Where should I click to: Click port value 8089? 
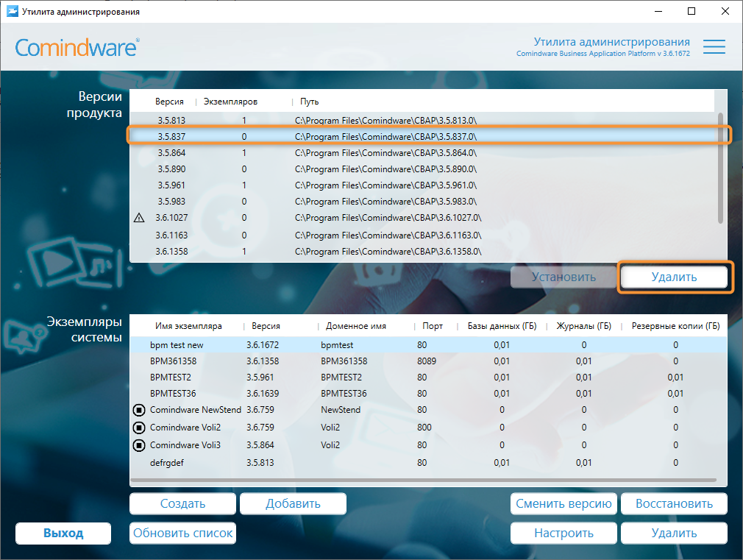click(x=427, y=361)
